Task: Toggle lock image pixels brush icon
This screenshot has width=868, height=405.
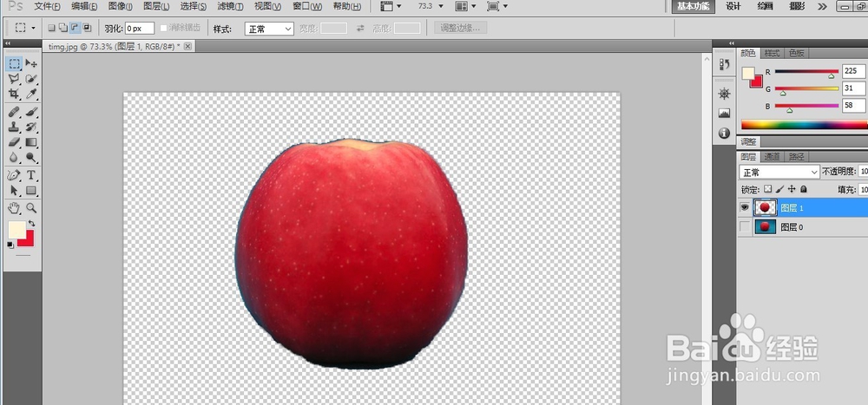Action: tap(779, 189)
